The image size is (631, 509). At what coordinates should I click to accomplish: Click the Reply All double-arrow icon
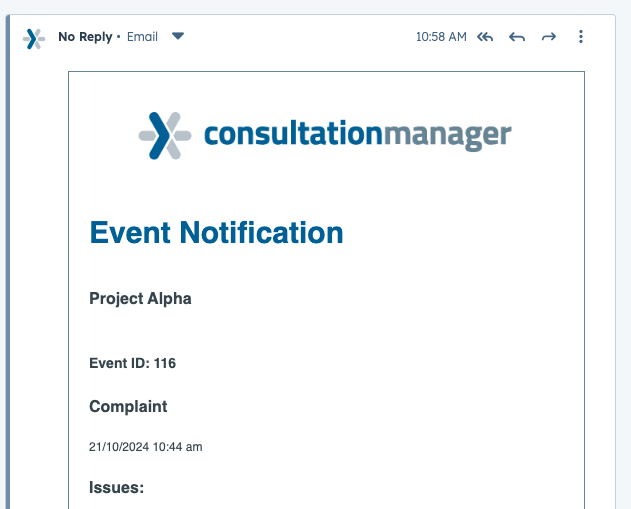pos(485,37)
